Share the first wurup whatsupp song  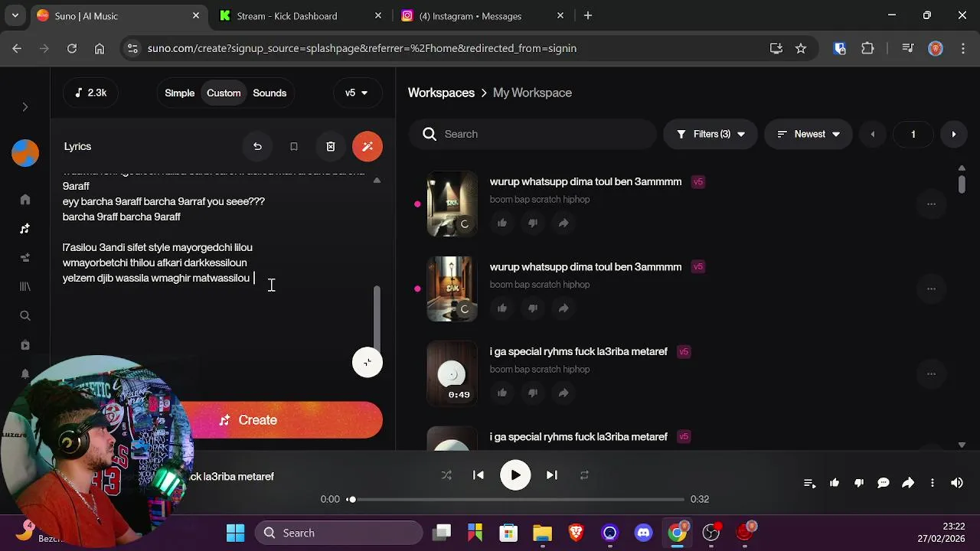563,223
